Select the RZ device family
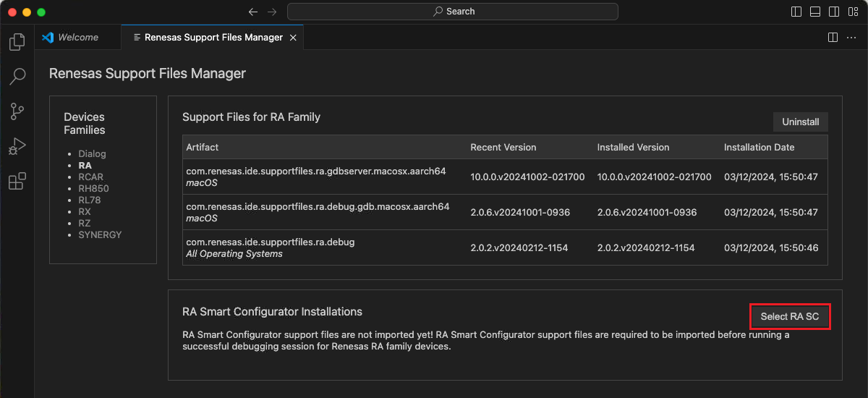The image size is (868, 398). [x=85, y=223]
